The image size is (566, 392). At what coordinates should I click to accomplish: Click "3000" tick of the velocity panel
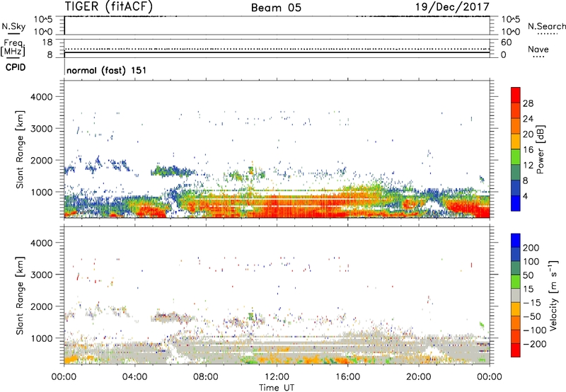(x=41, y=275)
